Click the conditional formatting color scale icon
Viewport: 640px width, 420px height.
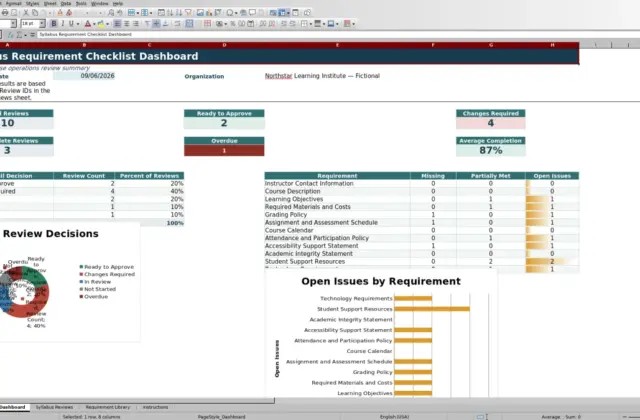[x=347, y=24]
